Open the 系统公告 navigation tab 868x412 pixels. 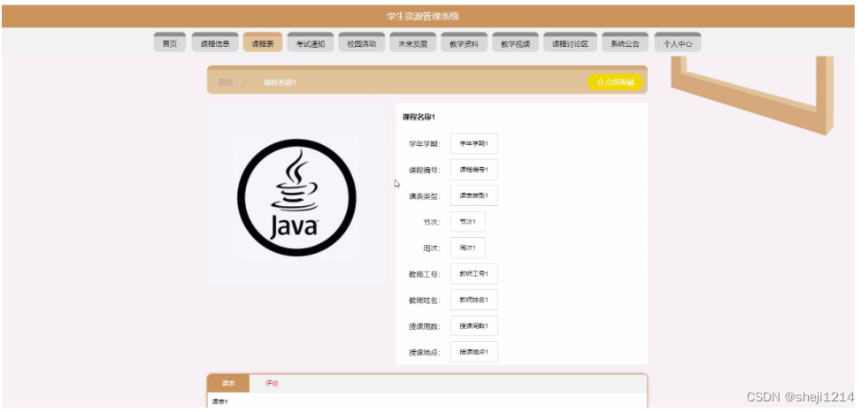point(625,43)
